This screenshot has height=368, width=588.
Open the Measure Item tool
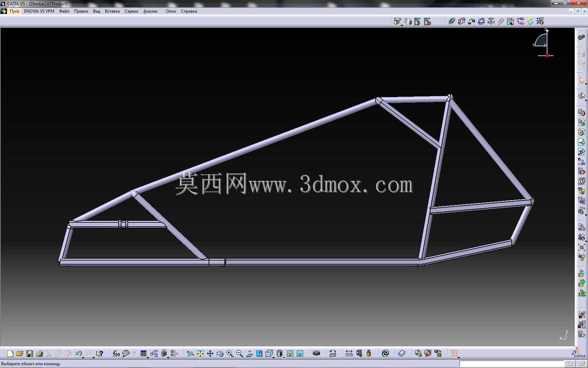(359, 353)
